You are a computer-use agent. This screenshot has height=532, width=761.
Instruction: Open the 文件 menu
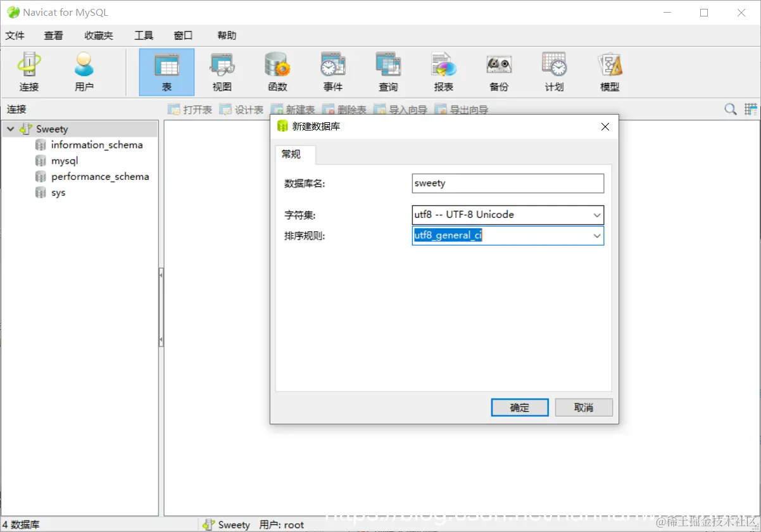click(x=15, y=35)
